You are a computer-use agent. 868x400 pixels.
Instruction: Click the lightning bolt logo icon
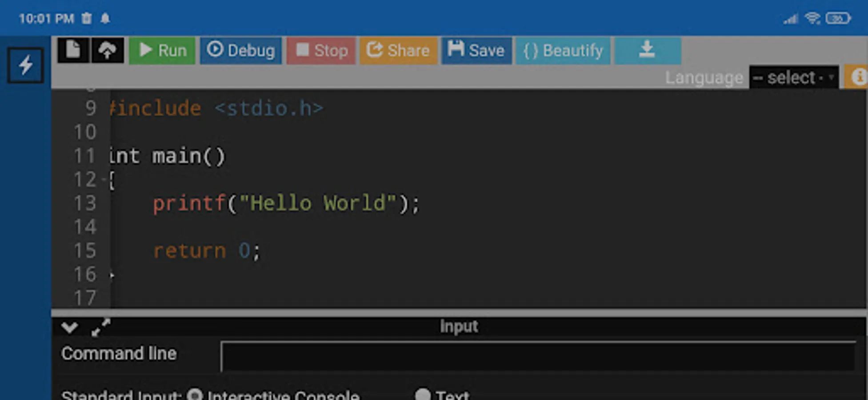[25, 65]
